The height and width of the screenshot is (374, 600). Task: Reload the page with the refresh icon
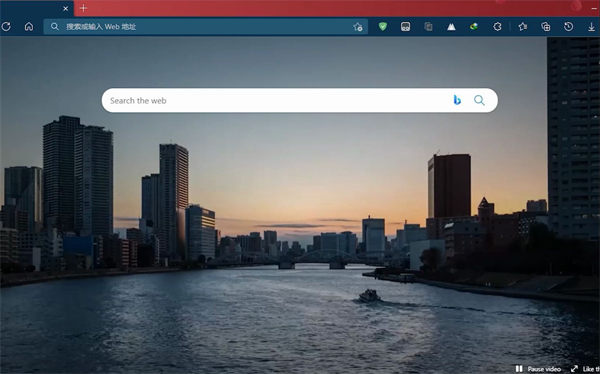coord(6,26)
